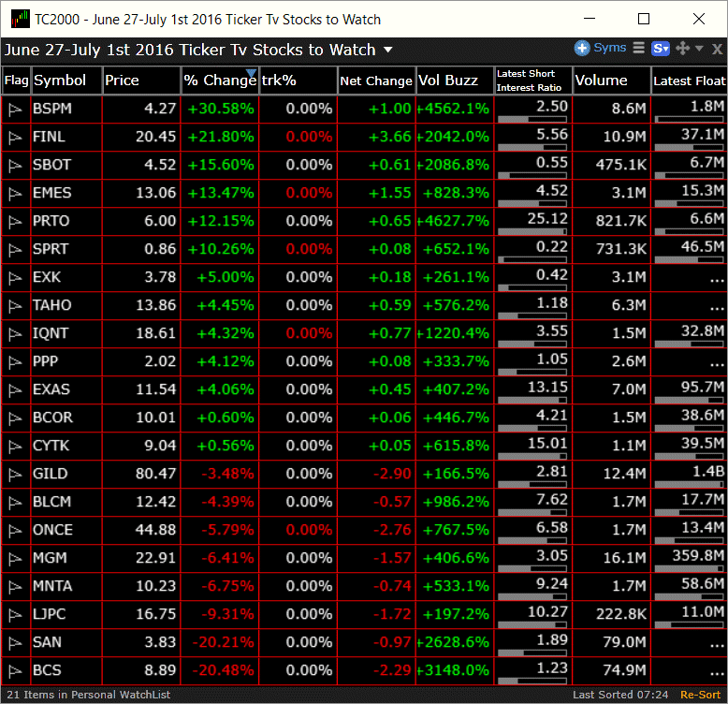Toggle the flag for SBOT
728x704 pixels.
(15, 166)
